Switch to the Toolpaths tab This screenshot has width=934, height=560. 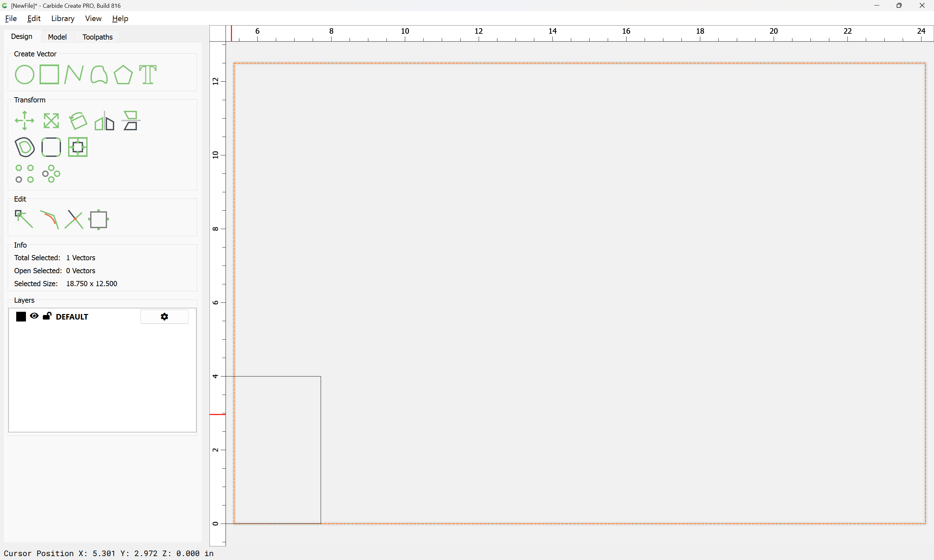pos(97,37)
